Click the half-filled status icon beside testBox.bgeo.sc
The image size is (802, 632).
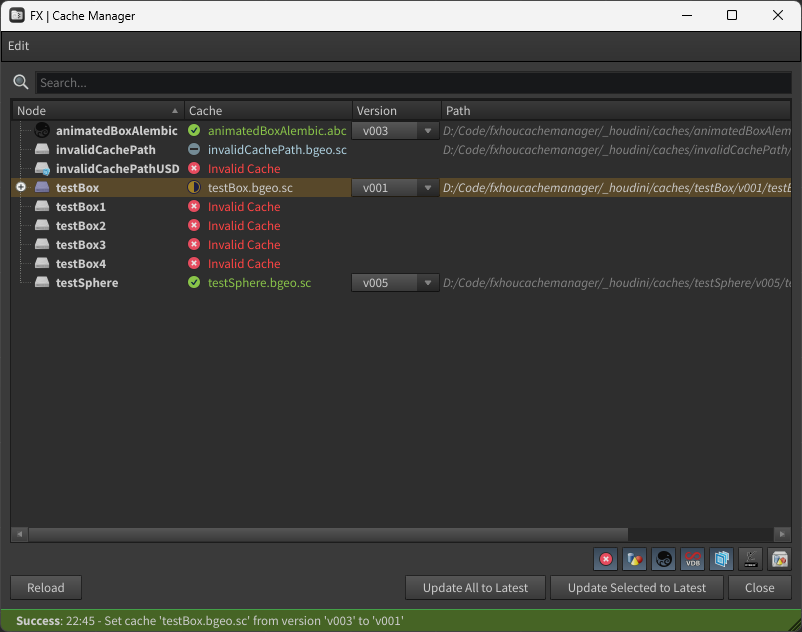coord(194,188)
